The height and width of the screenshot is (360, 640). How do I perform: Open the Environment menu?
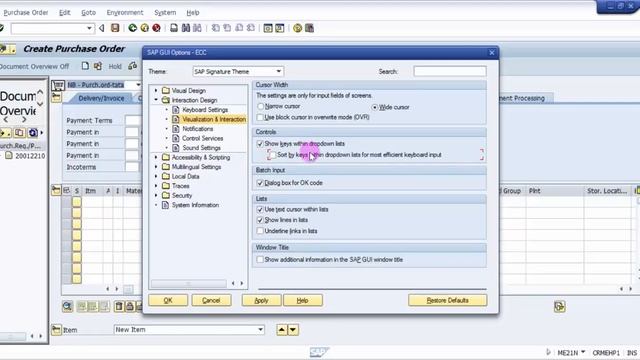pyautogui.click(x=125, y=13)
